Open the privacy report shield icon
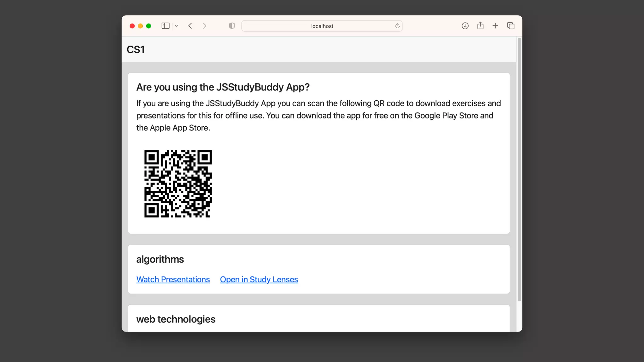 pos(232,26)
